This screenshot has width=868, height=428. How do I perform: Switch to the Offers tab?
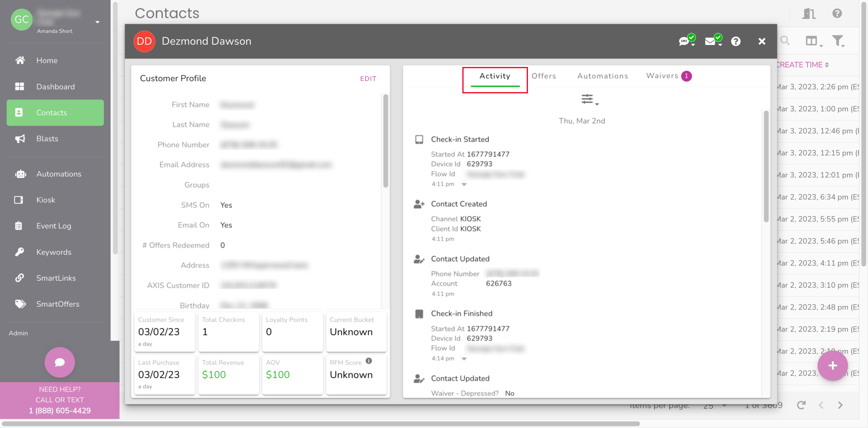click(543, 76)
